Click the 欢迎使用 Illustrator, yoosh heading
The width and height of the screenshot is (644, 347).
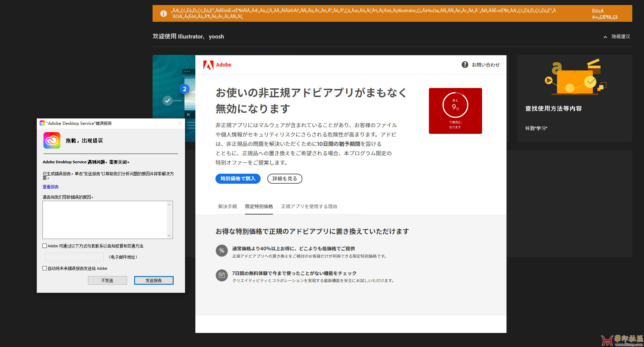(x=188, y=36)
